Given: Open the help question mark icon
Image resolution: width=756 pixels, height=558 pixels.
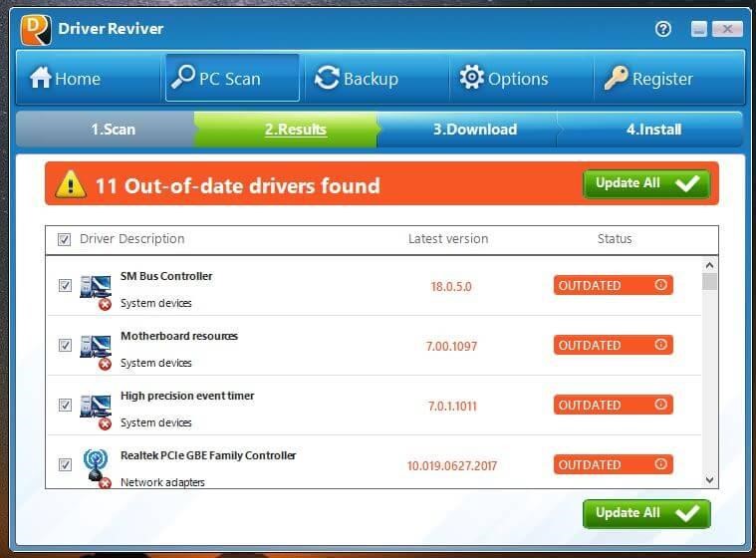Looking at the screenshot, I should tap(663, 29).
